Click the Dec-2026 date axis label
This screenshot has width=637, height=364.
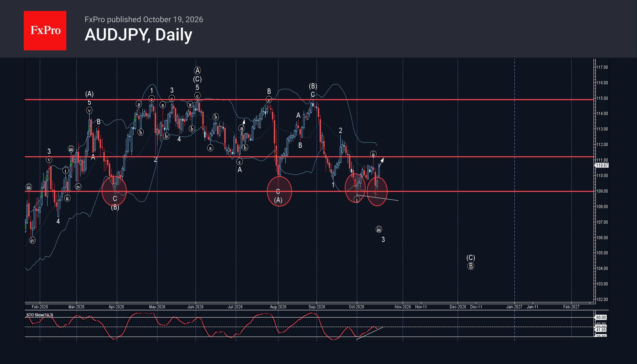coord(458,307)
